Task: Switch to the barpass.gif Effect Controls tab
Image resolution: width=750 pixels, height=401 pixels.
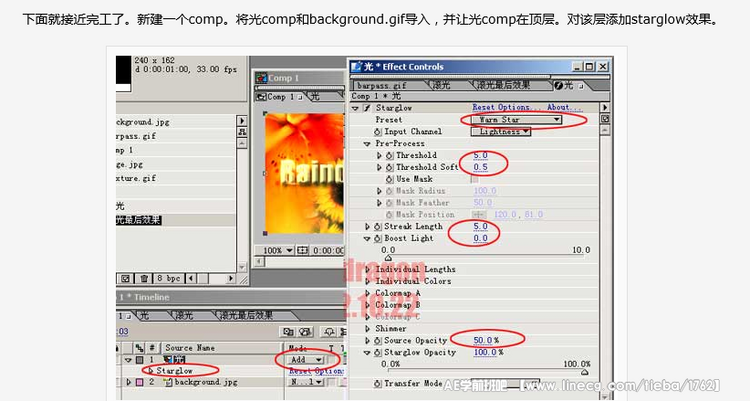Action: [382, 86]
